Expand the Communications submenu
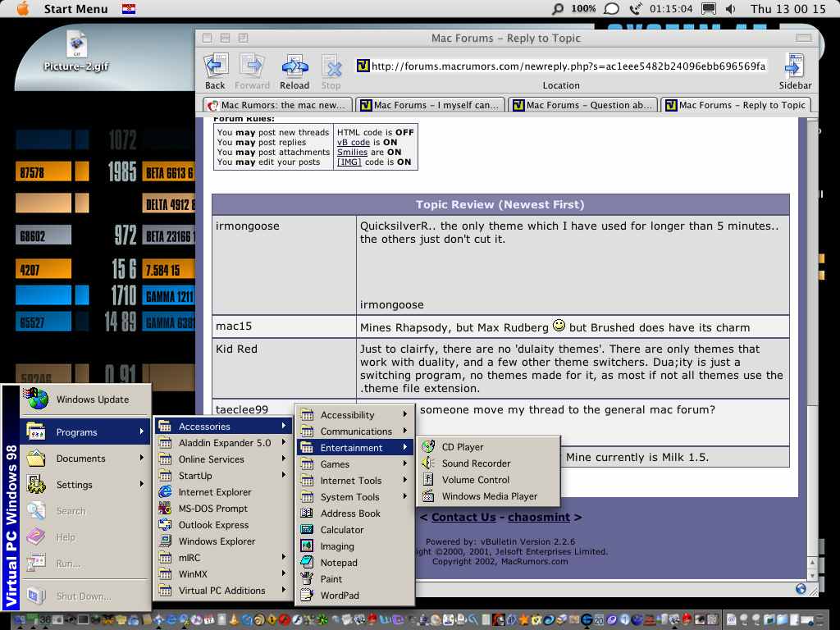The width and height of the screenshot is (840, 630). [x=354, y=431]
